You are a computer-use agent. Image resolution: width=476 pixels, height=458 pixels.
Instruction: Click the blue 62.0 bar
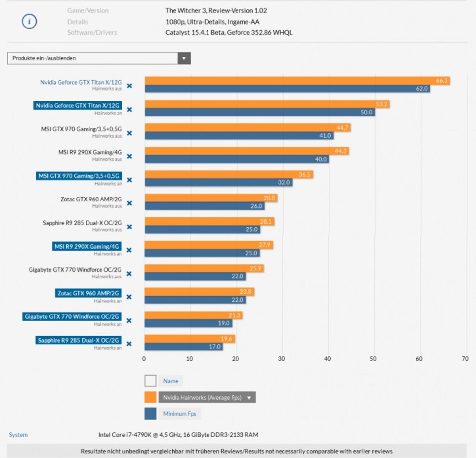(287, 89)
